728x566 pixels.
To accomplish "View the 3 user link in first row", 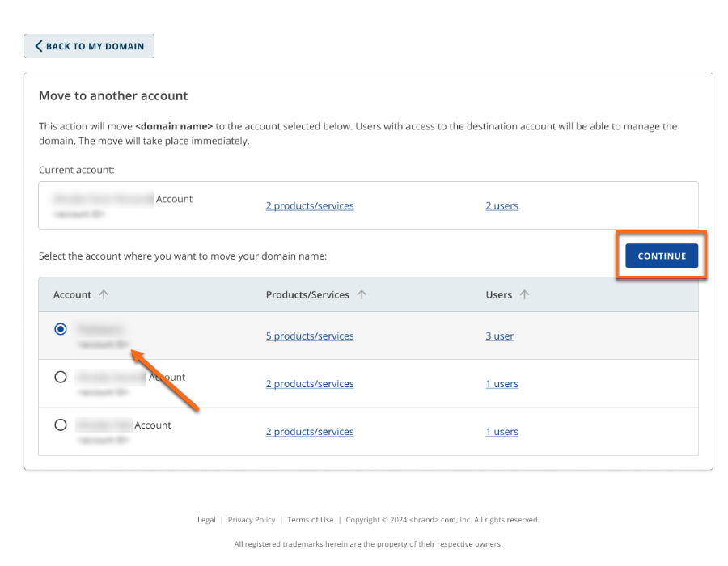I will [x=499, y=336].
